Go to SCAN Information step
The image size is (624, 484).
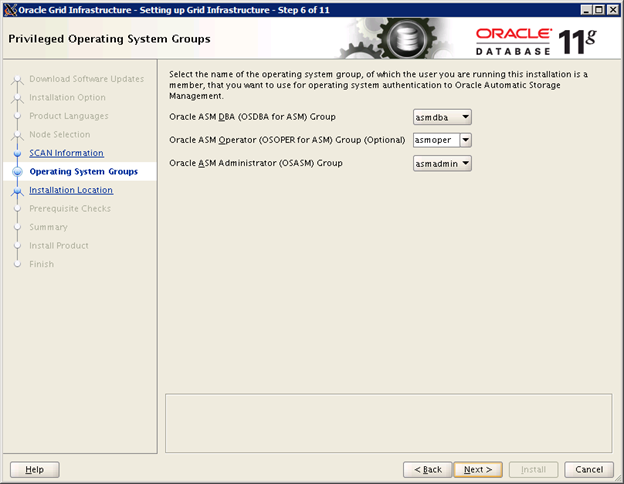point(66,153)
